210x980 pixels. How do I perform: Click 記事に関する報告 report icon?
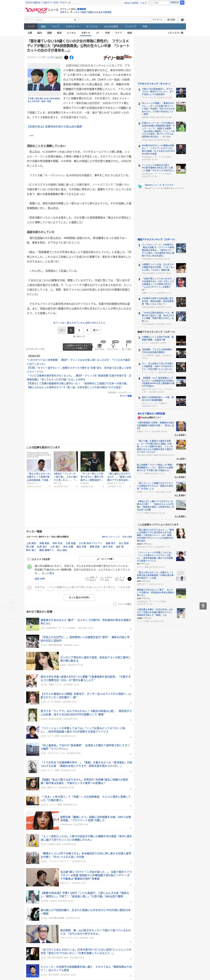click(x=36, y=349)
